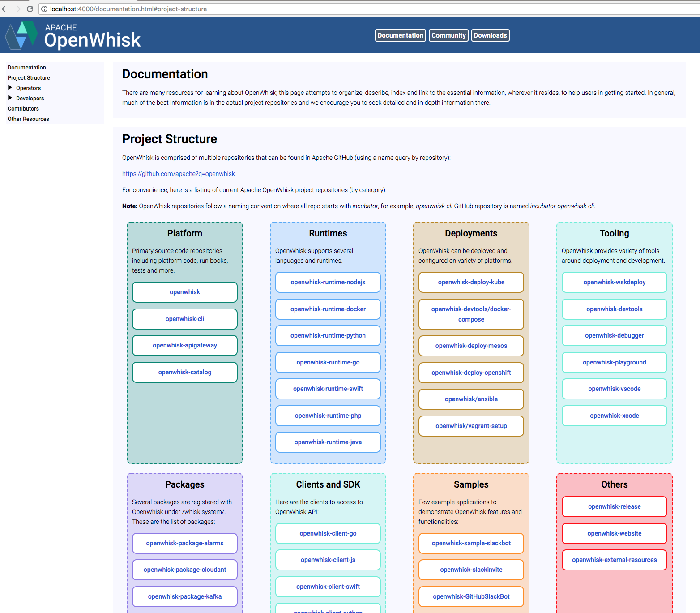Visit openwhisk-vscode repository

coord(615,389)
